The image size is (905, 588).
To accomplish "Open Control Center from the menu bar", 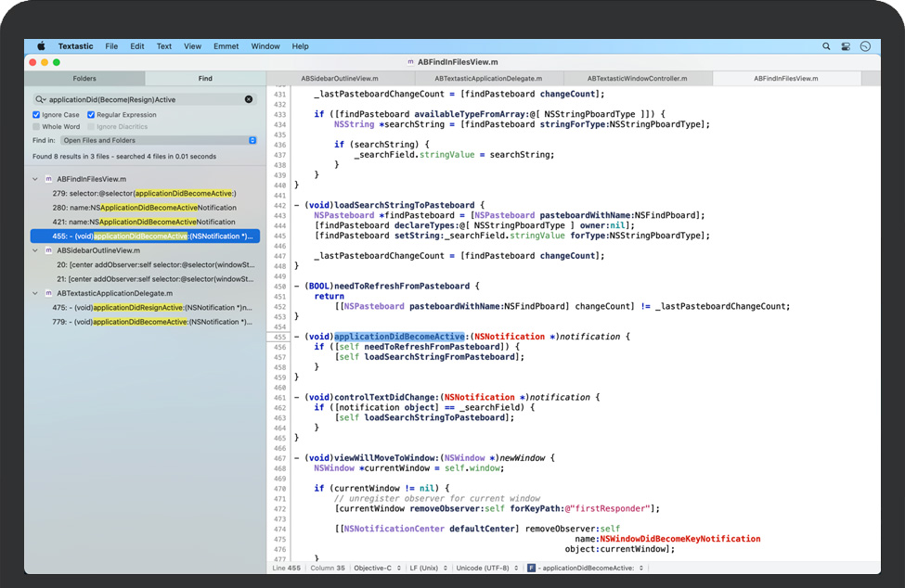I will click(x=846, y=46).
